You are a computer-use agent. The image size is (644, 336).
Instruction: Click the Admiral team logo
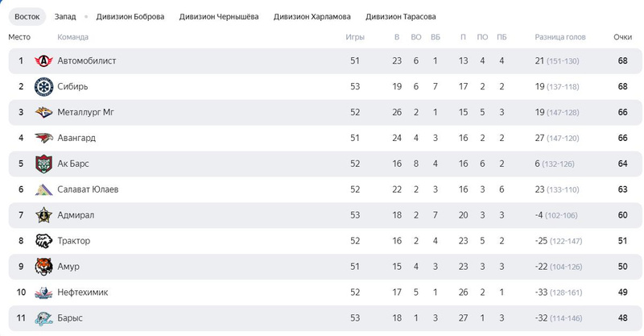coord(43,216)
